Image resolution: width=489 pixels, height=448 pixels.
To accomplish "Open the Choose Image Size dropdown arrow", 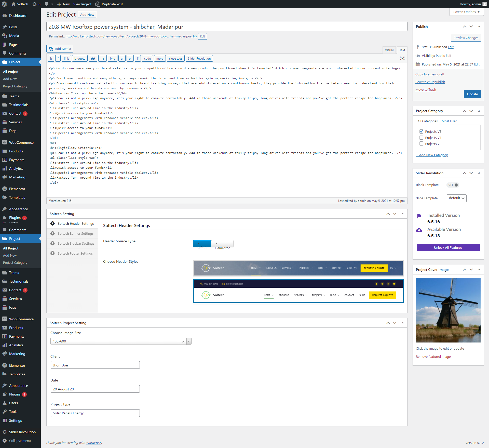I will pyautogui.click(x=189, y=341).
